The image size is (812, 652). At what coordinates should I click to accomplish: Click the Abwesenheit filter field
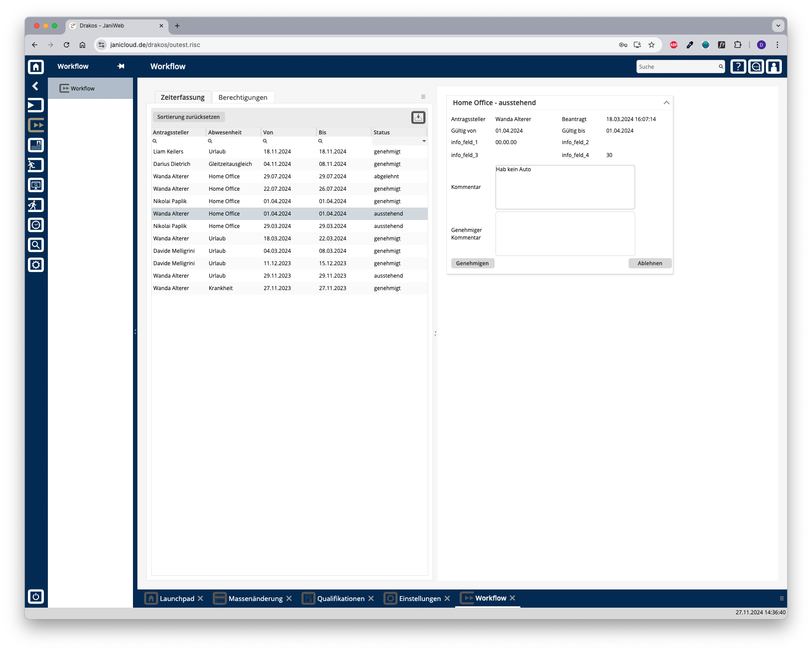point(233,141)
